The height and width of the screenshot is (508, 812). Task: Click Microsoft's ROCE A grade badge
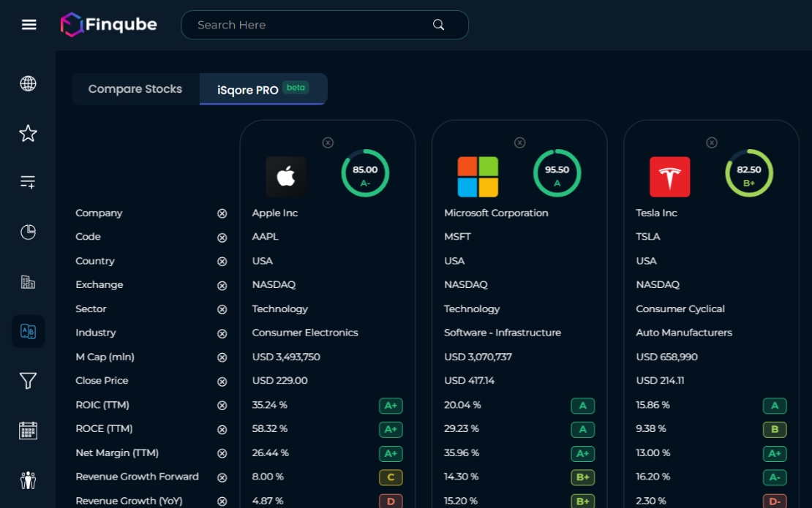[583, 430]
